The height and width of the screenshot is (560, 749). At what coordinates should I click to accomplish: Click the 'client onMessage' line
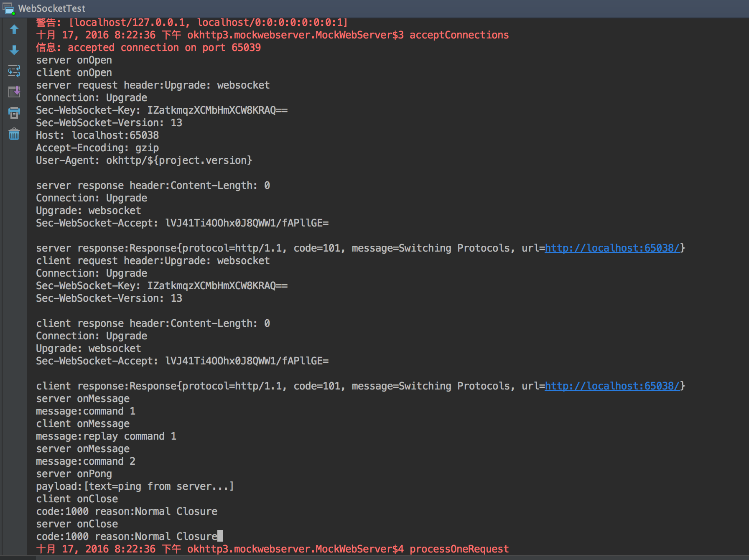(x=83, y=424)
